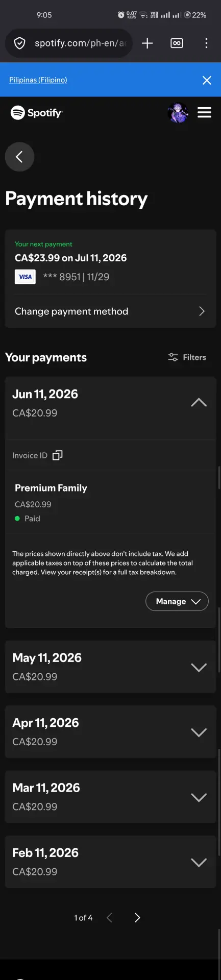Open the Manage dropdown
The image size is (221, 980).
[x=177, y=601]
